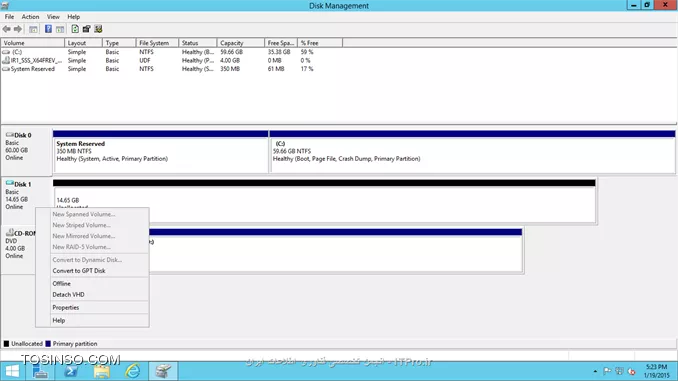Click the show/hide console tree icon

coord(33,29)
